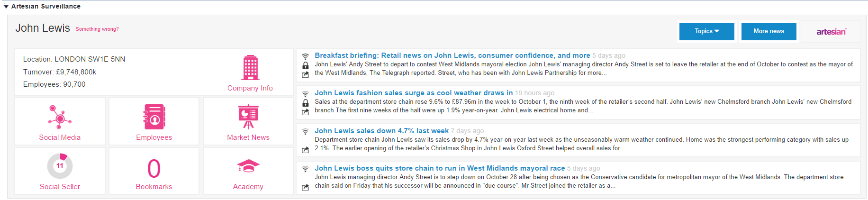Open the Social Seller score dial
868x200 pixels.
(x=60, y=166)
